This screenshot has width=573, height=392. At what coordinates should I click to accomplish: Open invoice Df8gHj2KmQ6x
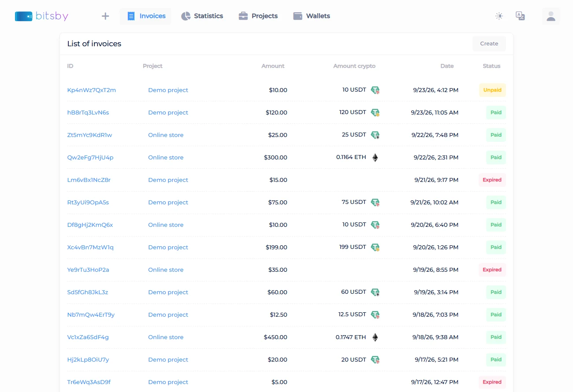click(90, 225)
